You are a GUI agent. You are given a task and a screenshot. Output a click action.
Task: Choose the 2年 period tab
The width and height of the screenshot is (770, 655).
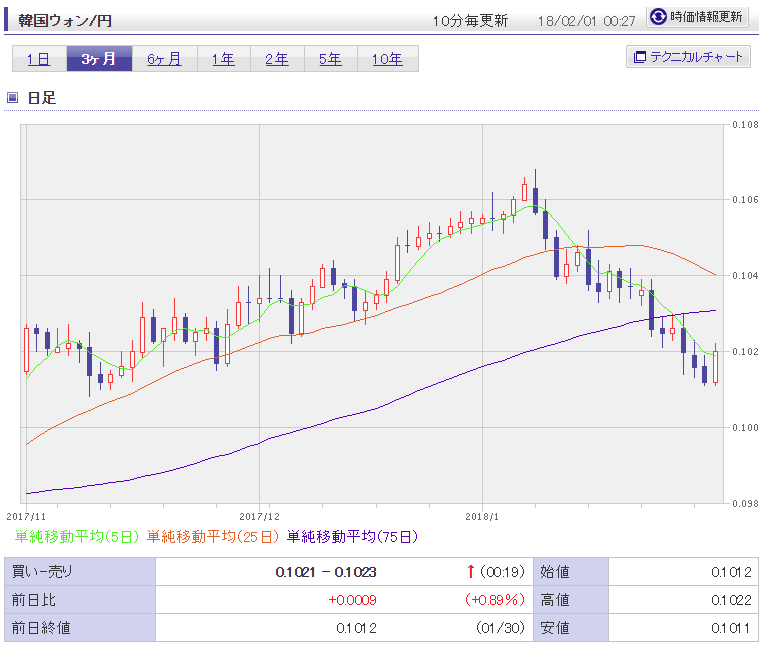point(277,59)
